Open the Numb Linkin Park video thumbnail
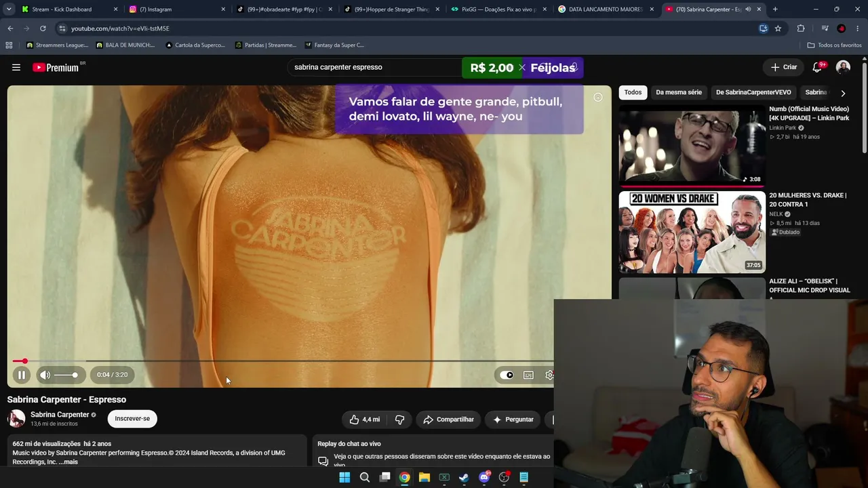 (x=692, y=145)
